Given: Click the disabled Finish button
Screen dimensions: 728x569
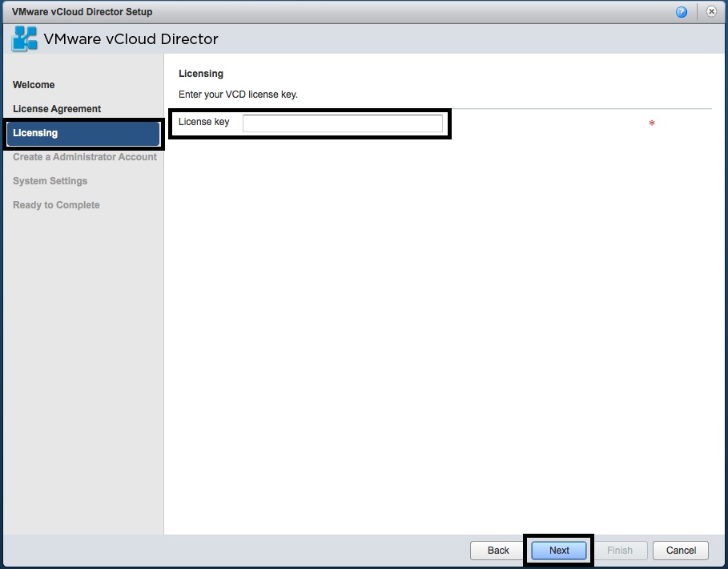Looking at the screenshot, I should pos(621,551).
